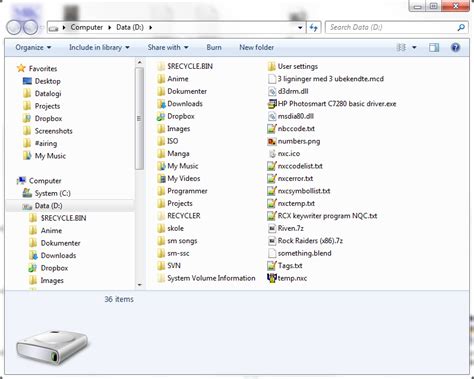Click the navigation pane scrollbar thumb

pos(139,118)
